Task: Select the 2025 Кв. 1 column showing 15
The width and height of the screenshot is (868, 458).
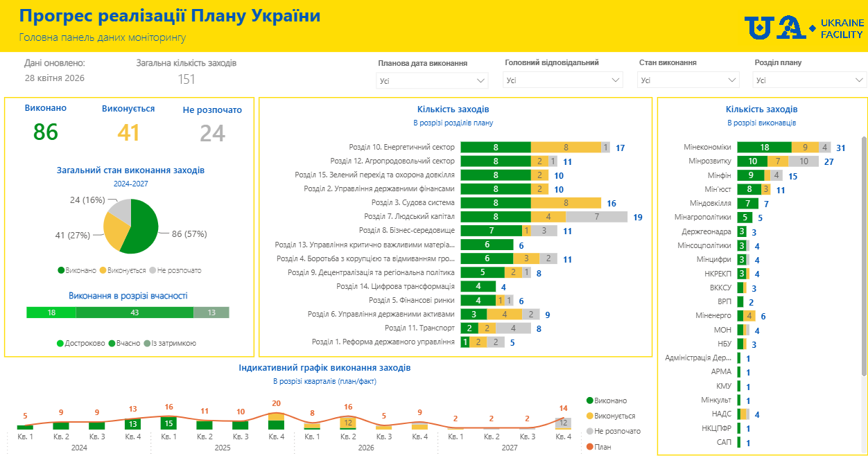Action: click(168, 423)
